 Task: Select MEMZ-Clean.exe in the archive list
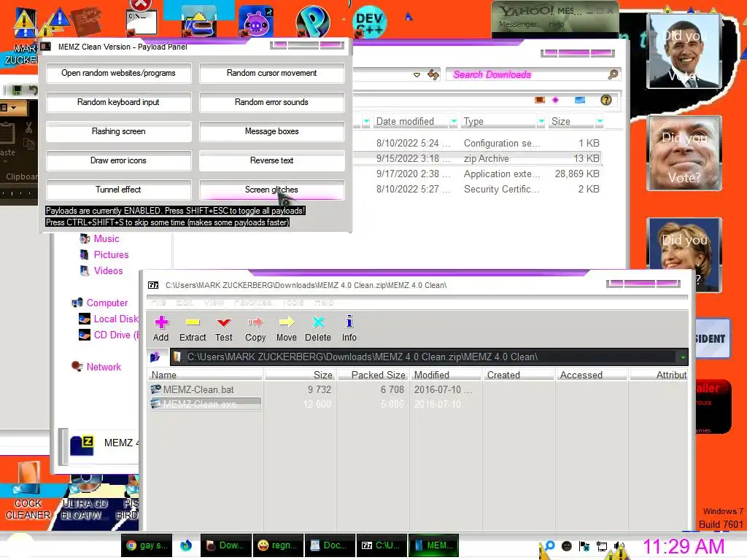pos(205,404)
